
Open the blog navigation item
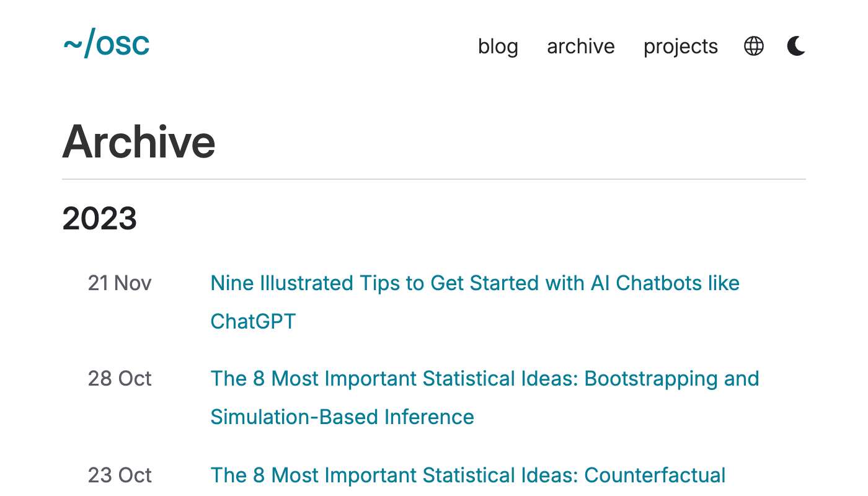(498, 46)
